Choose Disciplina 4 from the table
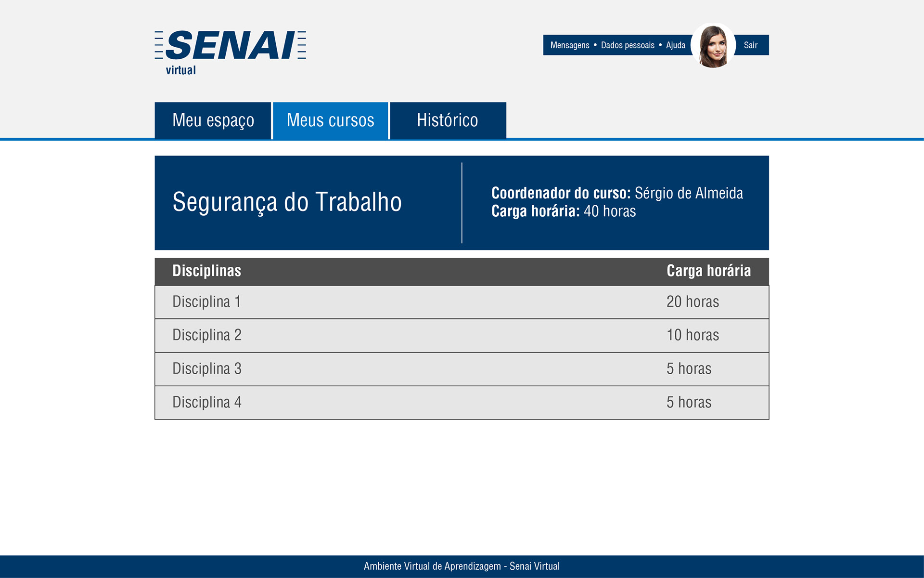Image resolution: width=924 pixels, height=578 pixels. click(207, 402)
